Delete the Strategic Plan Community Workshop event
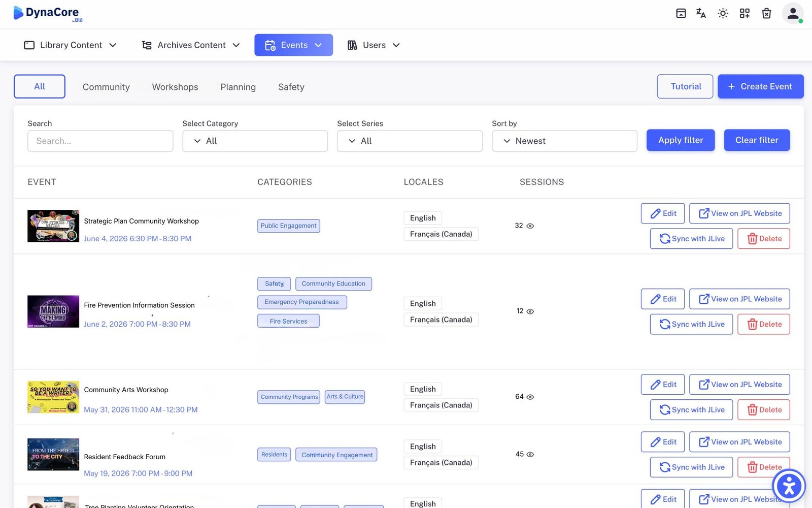This screenshot has width=812, height=508. pyautogui.click(x=764, y=239)
